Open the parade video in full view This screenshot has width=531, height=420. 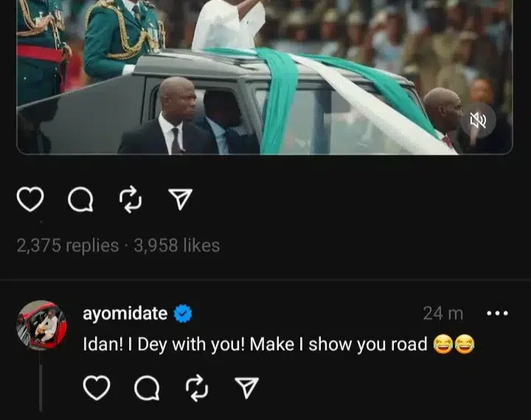pyautogui.click(x=265, y=77)
